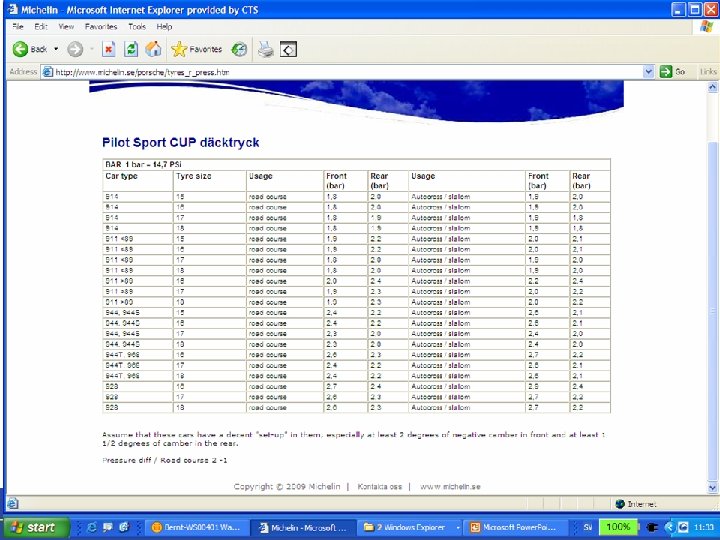
Task: Click the Tyre size column header
Action: 194,176
